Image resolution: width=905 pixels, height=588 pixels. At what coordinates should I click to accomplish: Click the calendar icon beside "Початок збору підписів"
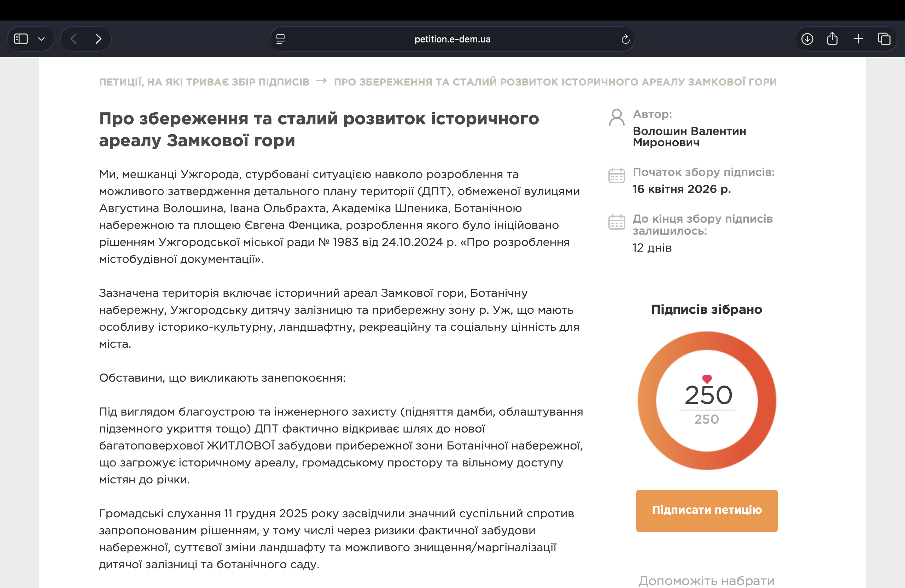click(617, 176)
